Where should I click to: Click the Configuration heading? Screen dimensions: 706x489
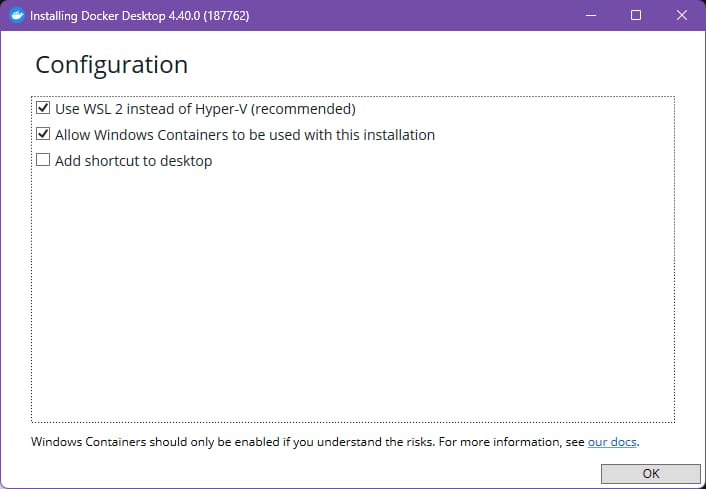point(112,65)
